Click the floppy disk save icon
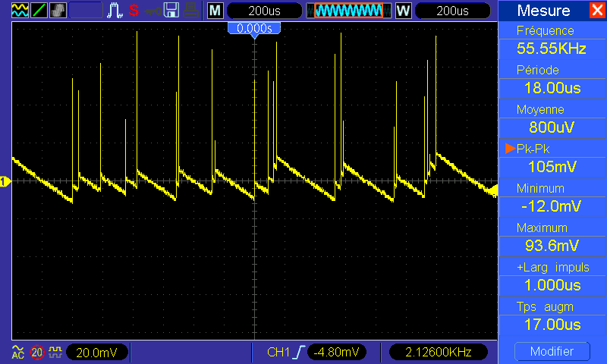607x364 pixels. pos(172,11)
